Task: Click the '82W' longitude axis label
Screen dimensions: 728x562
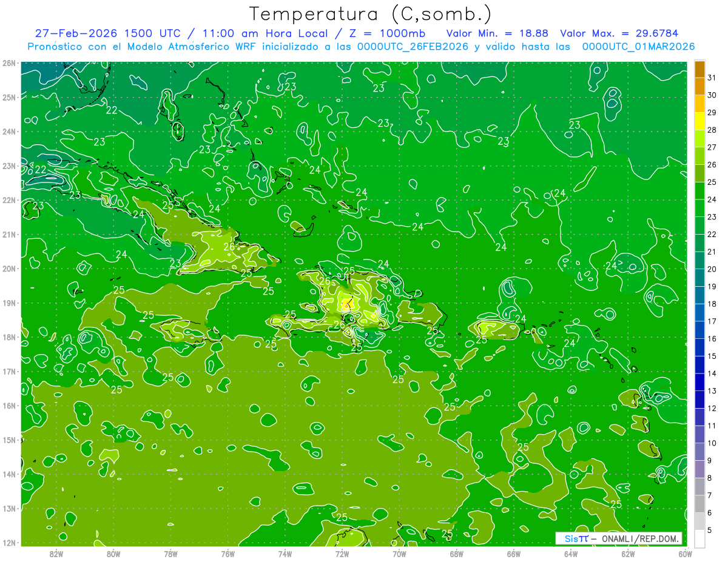Action: pos(56,553)
